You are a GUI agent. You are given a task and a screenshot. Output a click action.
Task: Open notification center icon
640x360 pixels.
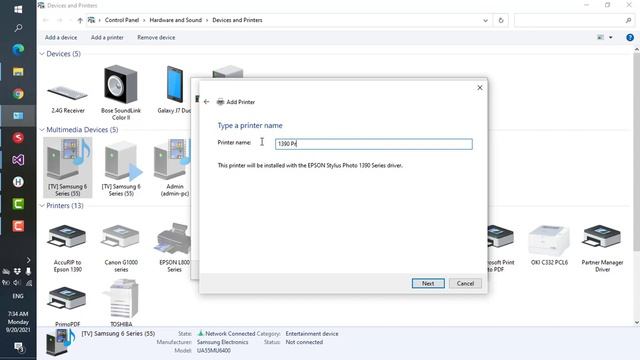pos(19,348)
